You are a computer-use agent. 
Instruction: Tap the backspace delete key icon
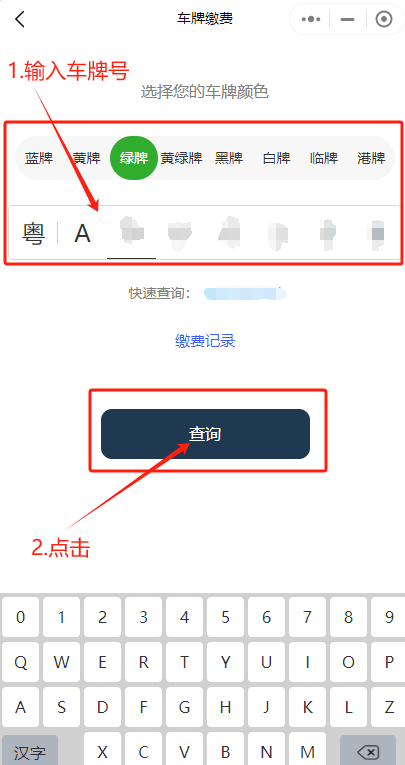click(368, 751)
